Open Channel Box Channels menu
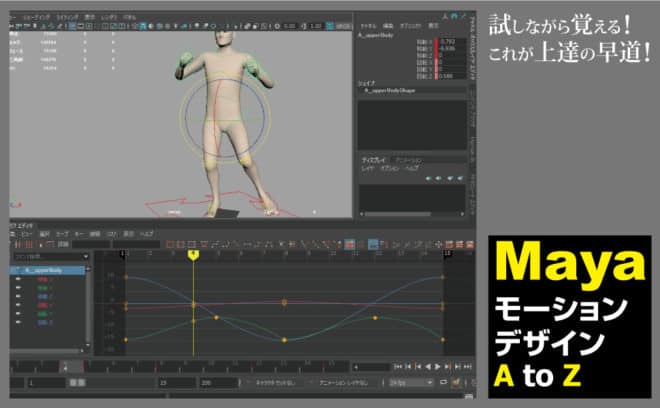 point(368,26)
